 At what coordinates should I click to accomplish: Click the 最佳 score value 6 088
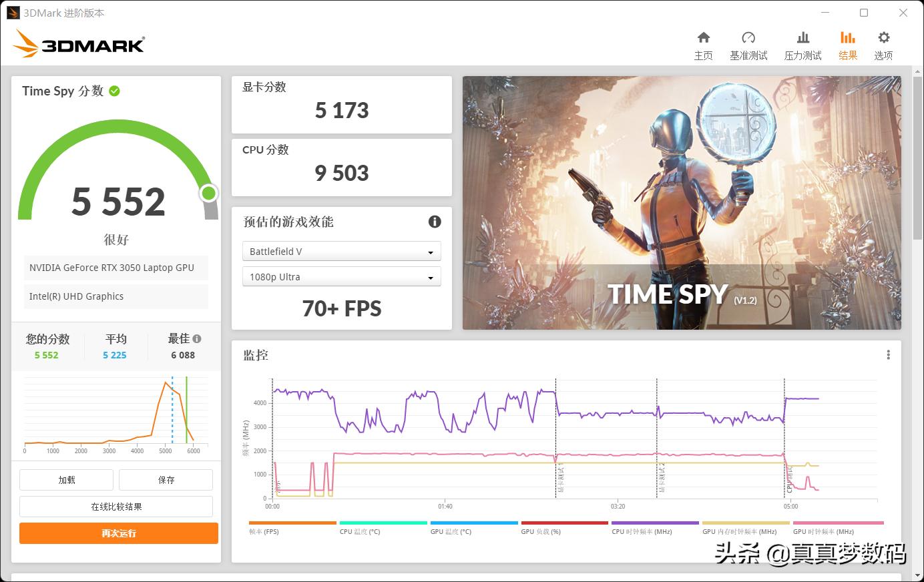(x=183, y=355)
